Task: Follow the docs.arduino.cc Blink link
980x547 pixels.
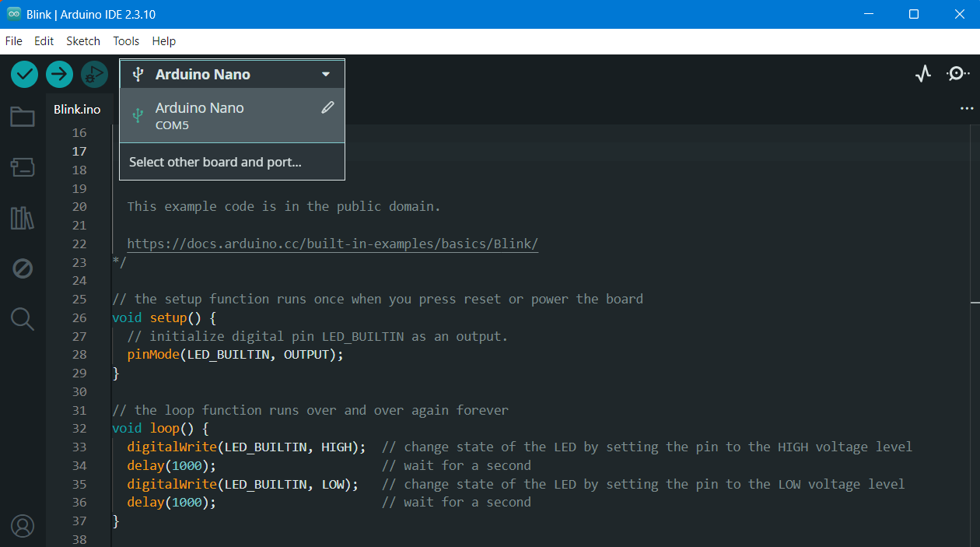Action: point(333,244)
